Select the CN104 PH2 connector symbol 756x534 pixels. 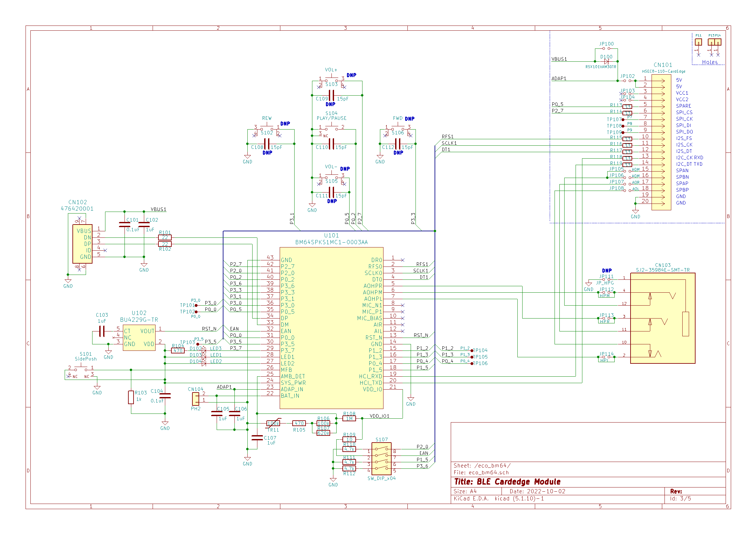[x=195, y=399]
